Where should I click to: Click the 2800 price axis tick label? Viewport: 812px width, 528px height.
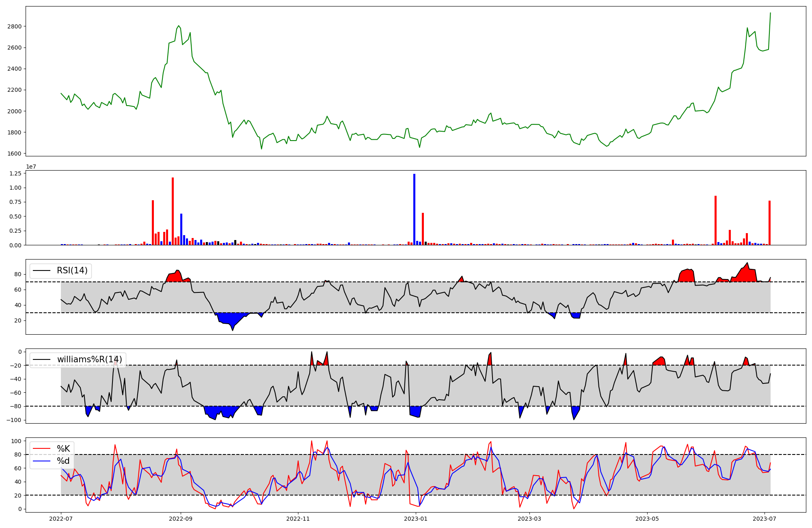point(15,26)
